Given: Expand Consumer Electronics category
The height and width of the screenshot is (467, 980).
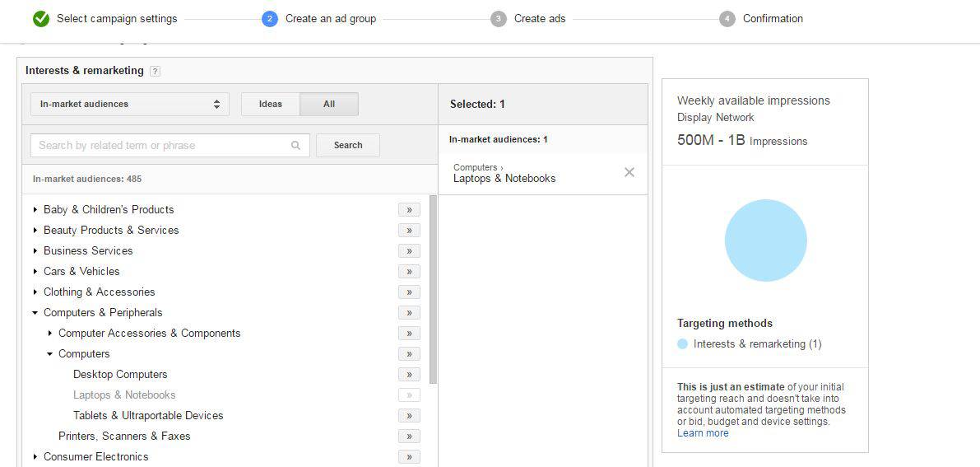Looking at the screenshot, I should coord(35,457).
